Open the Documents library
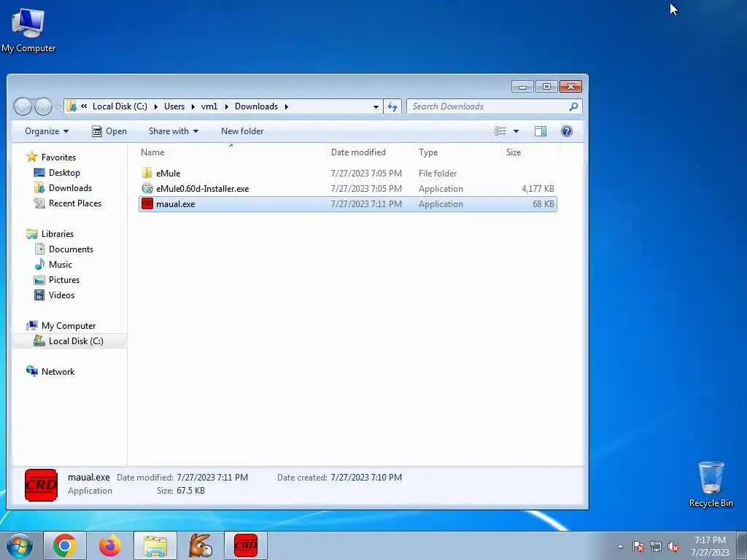Viewport: 747px width, 560px height. (71, 249)
